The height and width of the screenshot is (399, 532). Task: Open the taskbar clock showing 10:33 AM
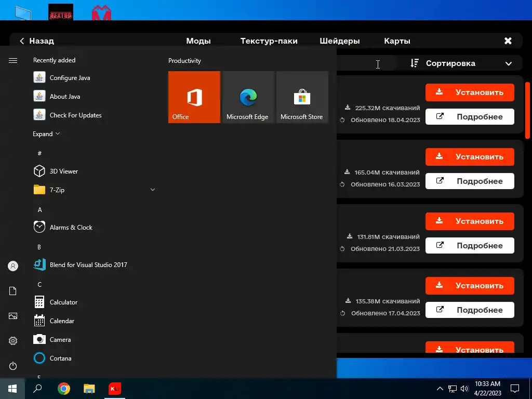(487, 389)
